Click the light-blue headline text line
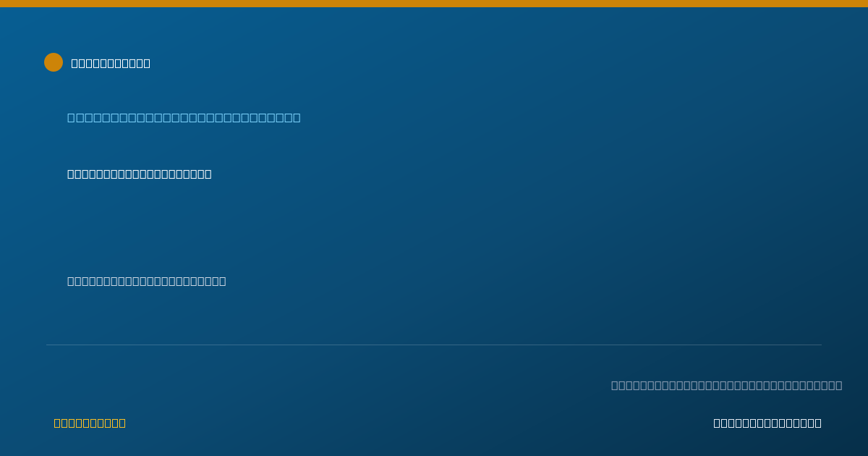The height and width of the screenshot is (456, 868). (184, 117)
